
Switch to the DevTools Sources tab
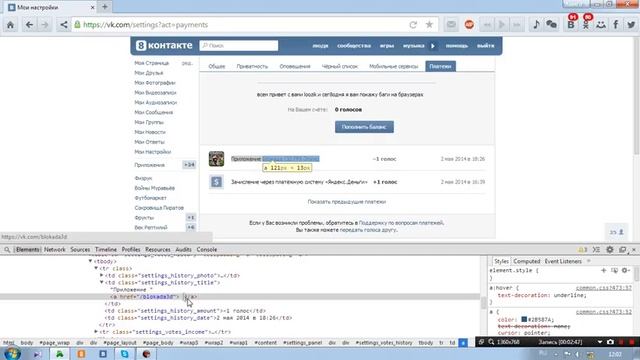[x=80, y=249]
